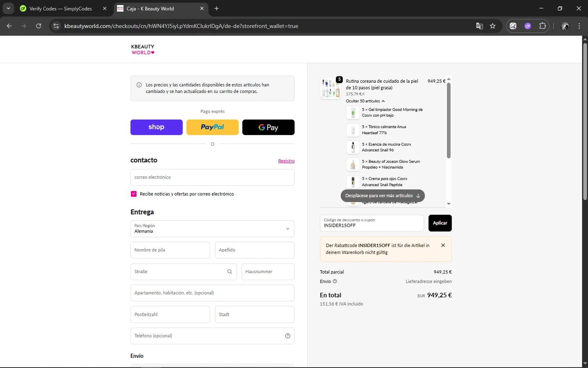Click the Hausnummer field

pos(268,271)
